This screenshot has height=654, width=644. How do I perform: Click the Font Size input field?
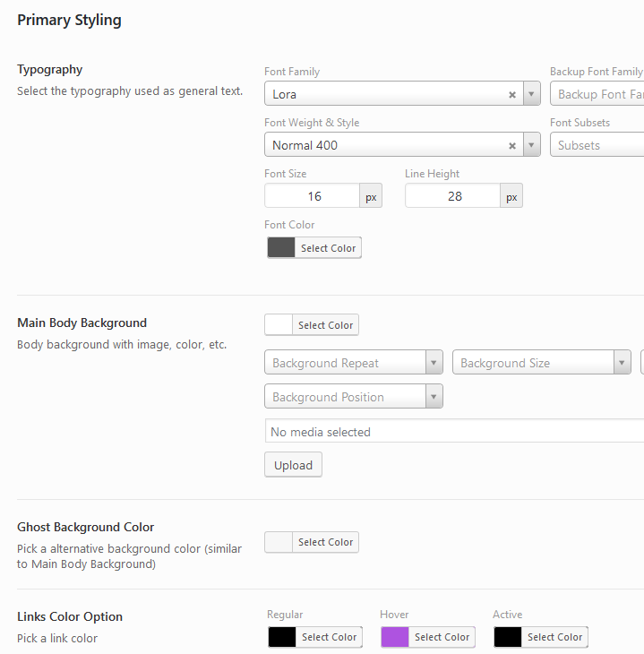click(313, 196)
